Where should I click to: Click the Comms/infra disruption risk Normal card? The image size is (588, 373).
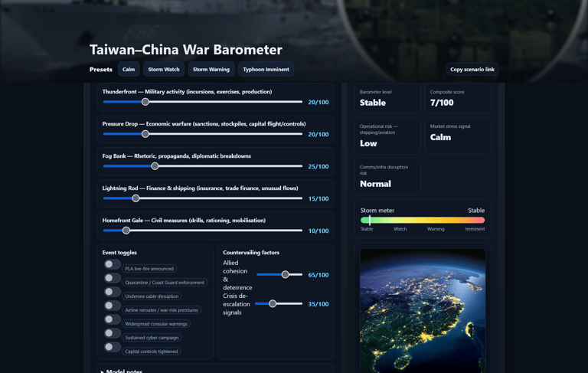coord(387,176)
